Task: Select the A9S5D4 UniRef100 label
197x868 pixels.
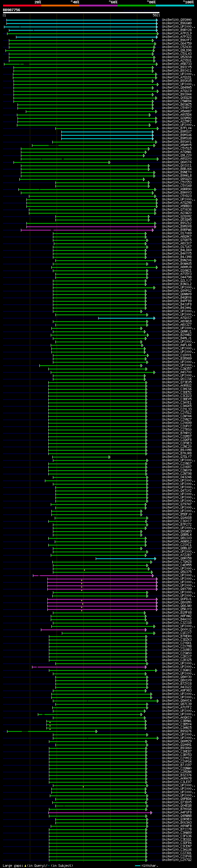Action: 176,115
